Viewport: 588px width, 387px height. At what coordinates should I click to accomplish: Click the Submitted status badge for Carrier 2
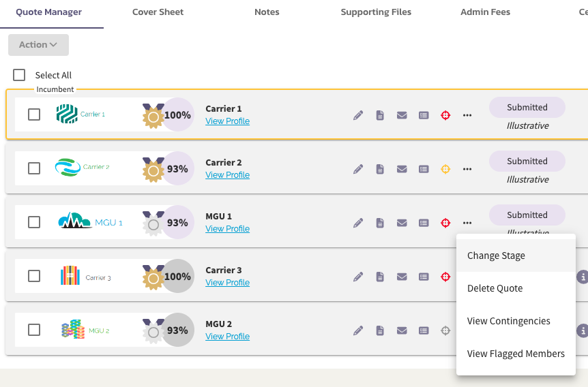click(x=527, y=161)
